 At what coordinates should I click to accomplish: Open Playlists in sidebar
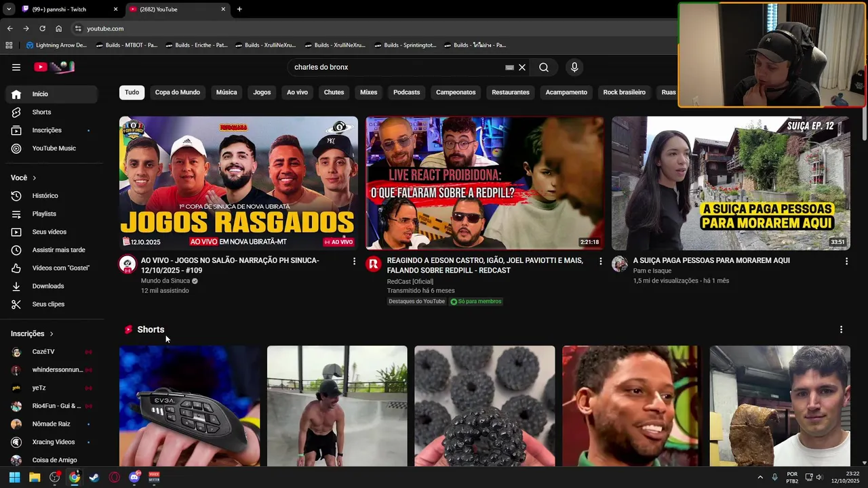click(52, 213)
